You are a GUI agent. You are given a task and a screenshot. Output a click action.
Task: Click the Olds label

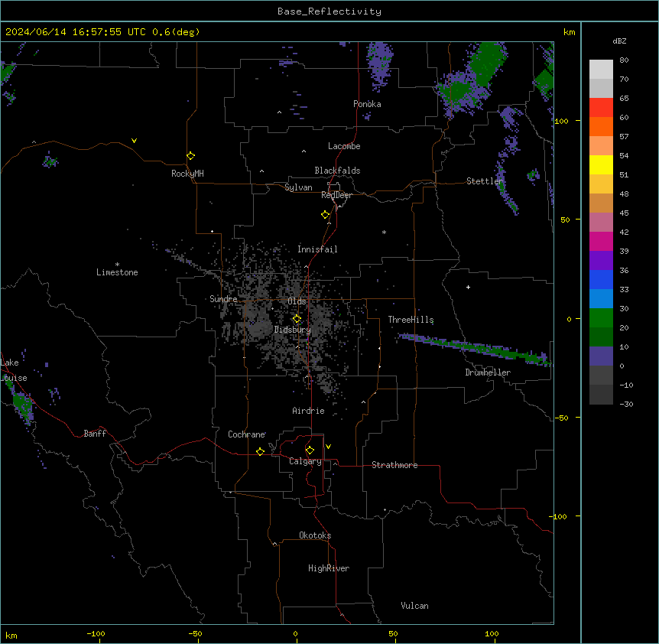click(297, 301)
